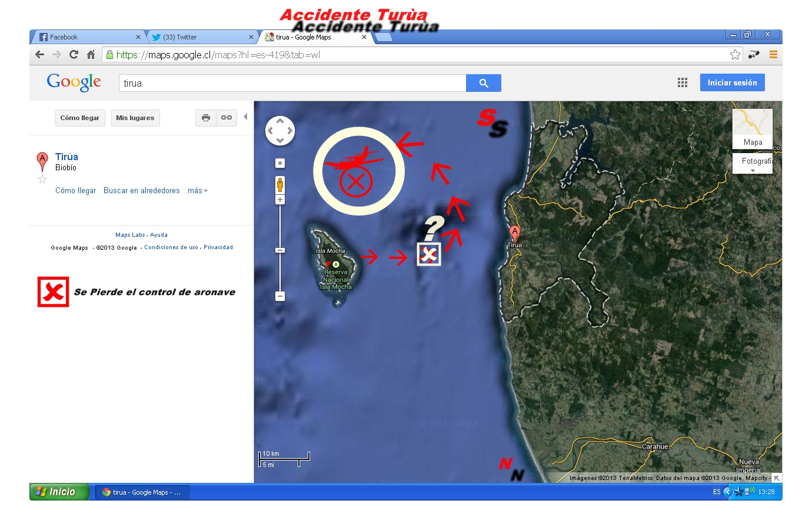Screen dimensions: 812x530
Task: Click the map pan navigation control
Action: point(280,131)
